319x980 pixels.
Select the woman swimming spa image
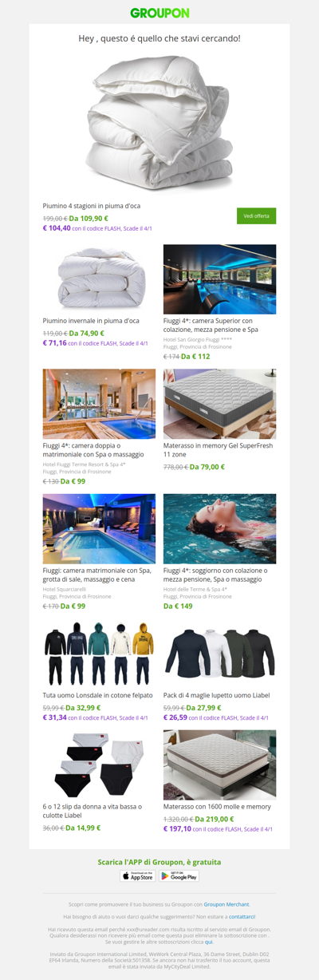click(x=219, y=528)
